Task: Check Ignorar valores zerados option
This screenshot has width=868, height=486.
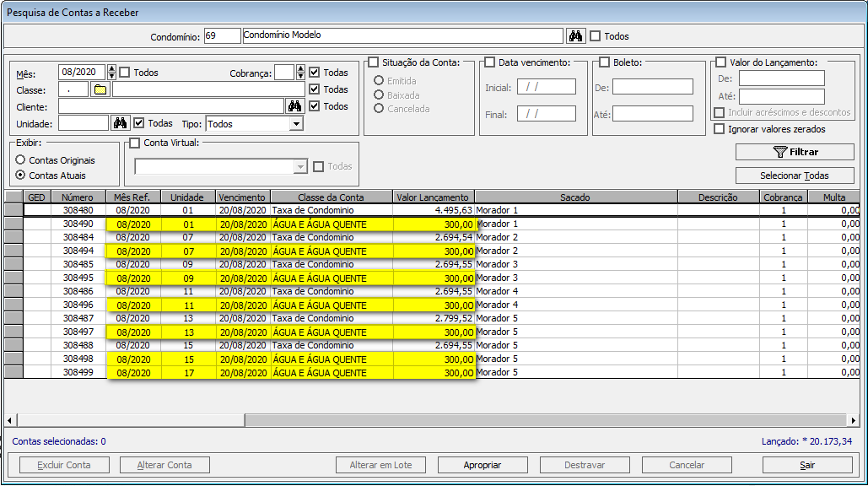Action: point(719,129)
